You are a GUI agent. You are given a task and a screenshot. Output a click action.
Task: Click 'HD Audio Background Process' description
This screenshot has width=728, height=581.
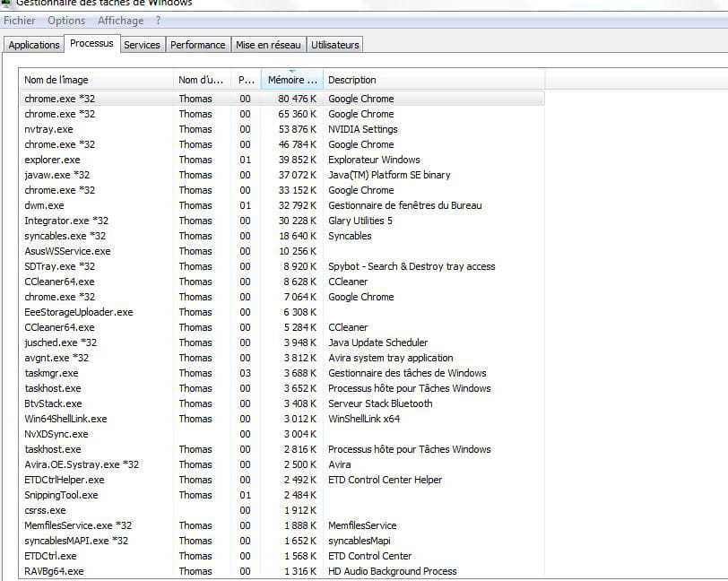(393, 571)
